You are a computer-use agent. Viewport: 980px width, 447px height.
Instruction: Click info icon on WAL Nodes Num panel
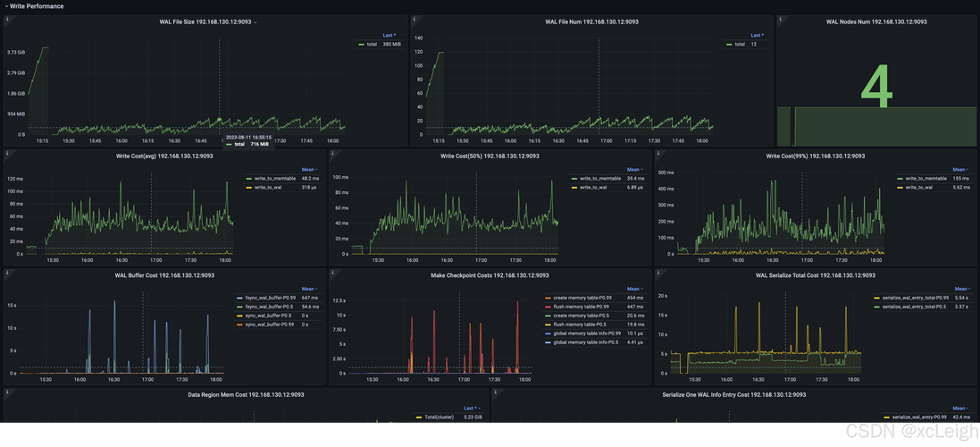(780, 19)
